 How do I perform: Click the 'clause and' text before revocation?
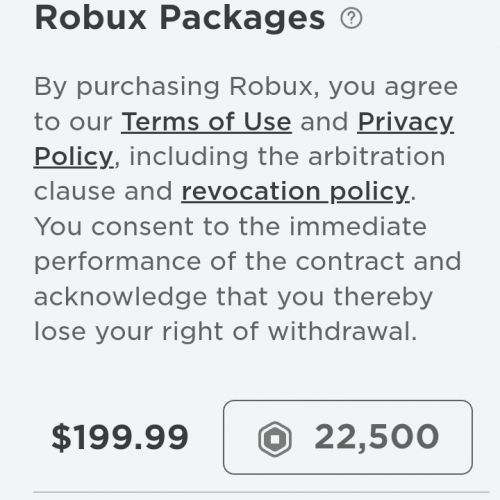tap(103, 192)
